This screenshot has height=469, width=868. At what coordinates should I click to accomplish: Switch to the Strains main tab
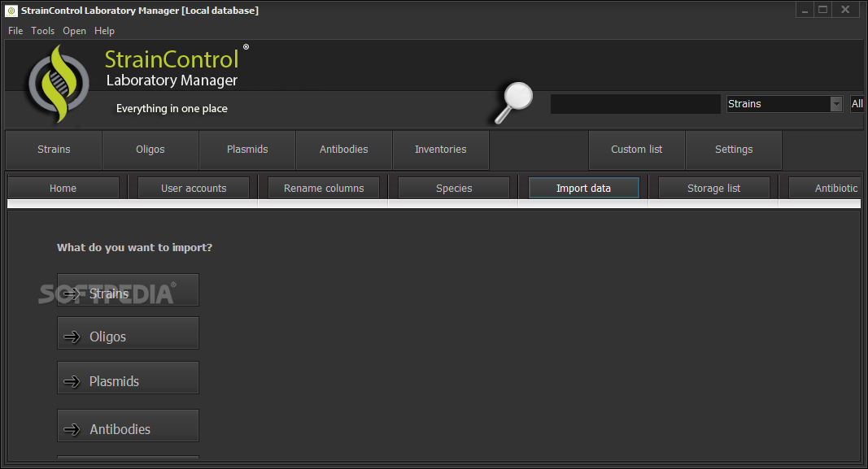[54, 150]
